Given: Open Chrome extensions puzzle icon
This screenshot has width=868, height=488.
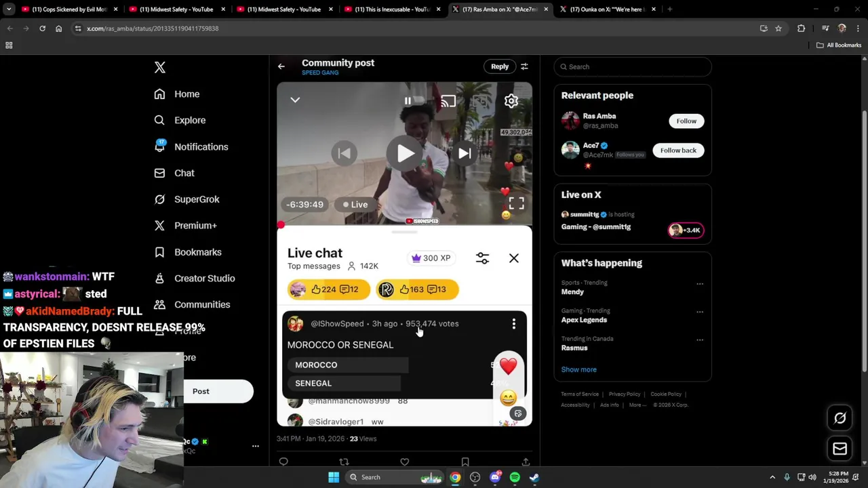Looking at the screenshot, I should coord(801,28).
